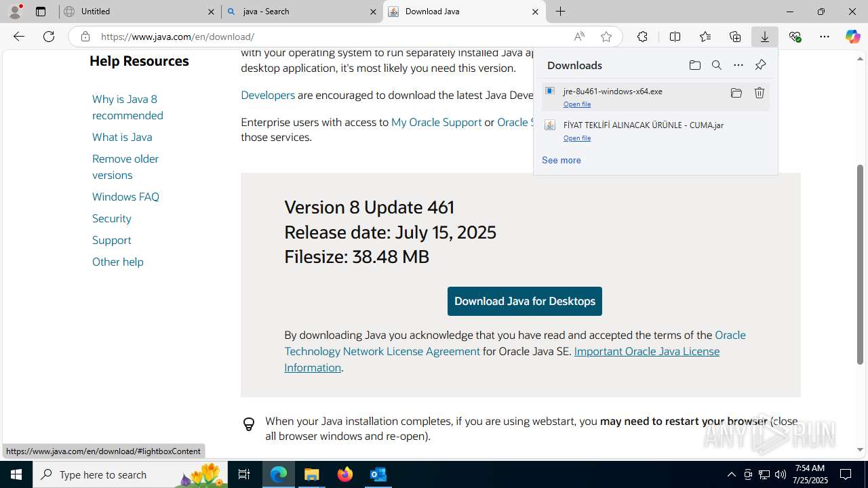
Task: Open What is Java link
Action: point(122,137)
